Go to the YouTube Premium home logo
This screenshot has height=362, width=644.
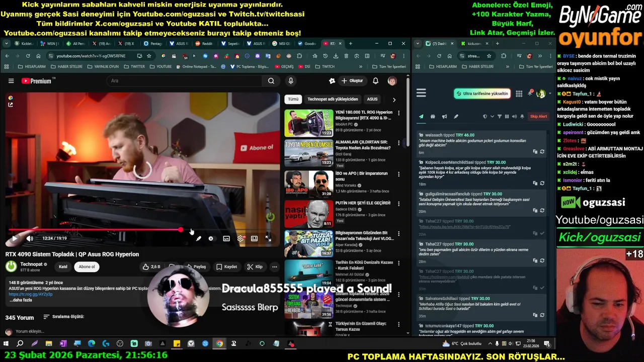[x=37, y=81]
